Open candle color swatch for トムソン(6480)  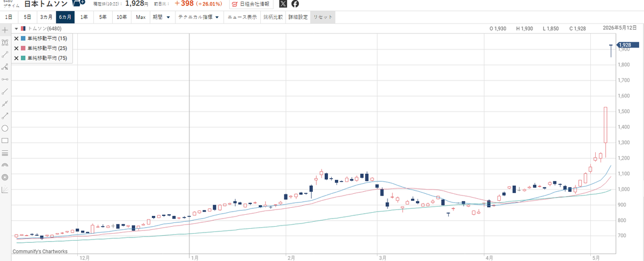[23, 28]
